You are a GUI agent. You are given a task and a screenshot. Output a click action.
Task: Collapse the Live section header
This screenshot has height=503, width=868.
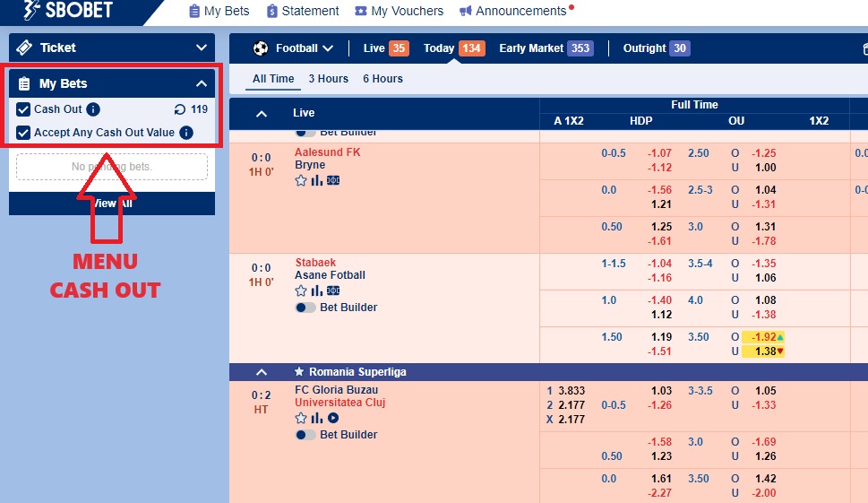pos(262,114)
